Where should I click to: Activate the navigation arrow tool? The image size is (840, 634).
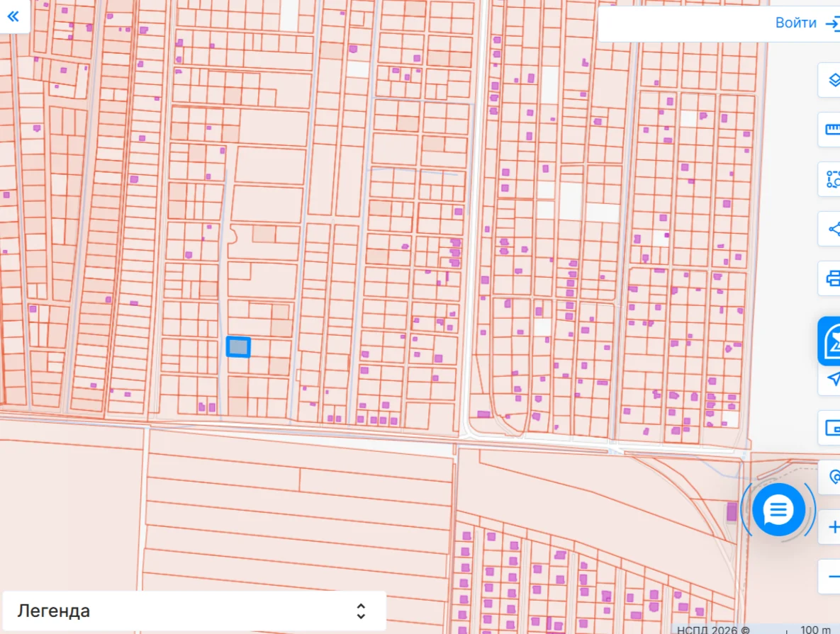(829, 379)
